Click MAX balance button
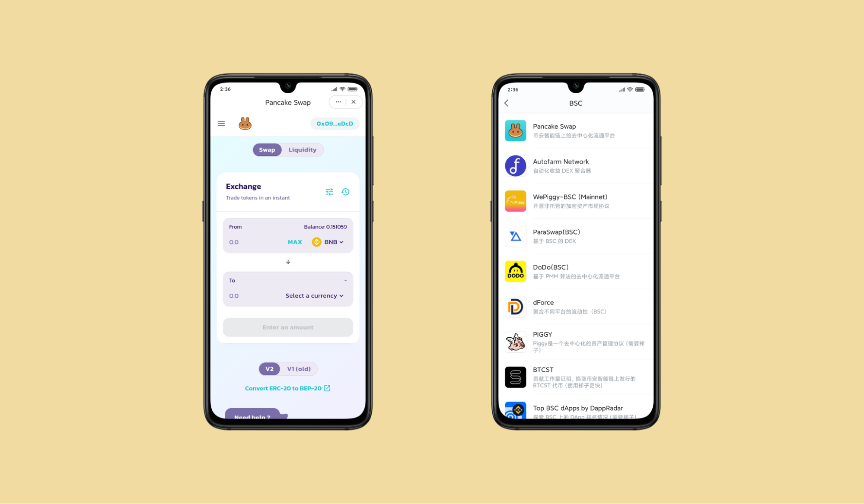This screenshot has height=504, width=864. tap(294, 242)
